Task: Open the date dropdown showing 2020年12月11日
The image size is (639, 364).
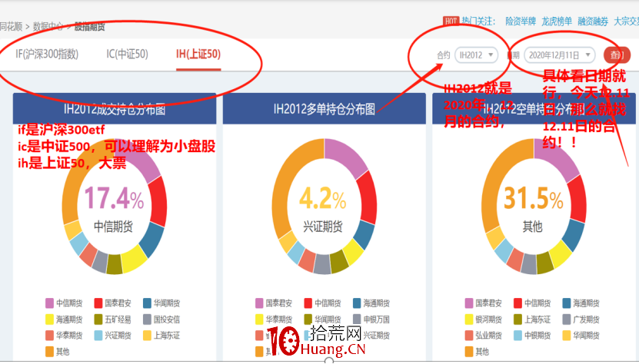Action: (x=560, y=55)
